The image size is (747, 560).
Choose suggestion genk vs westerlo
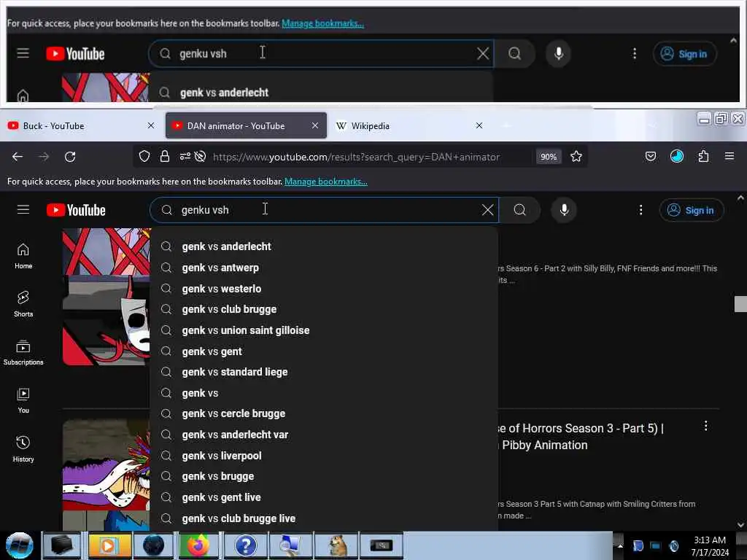coord(324,289)
